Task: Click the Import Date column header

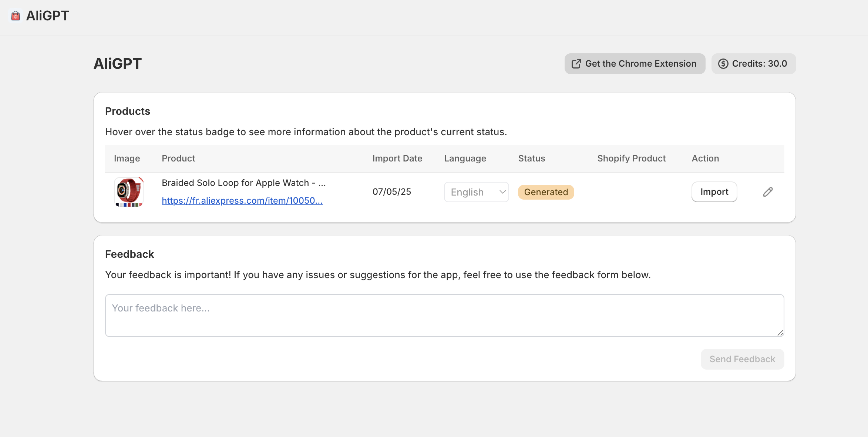Action: (397, 159)
